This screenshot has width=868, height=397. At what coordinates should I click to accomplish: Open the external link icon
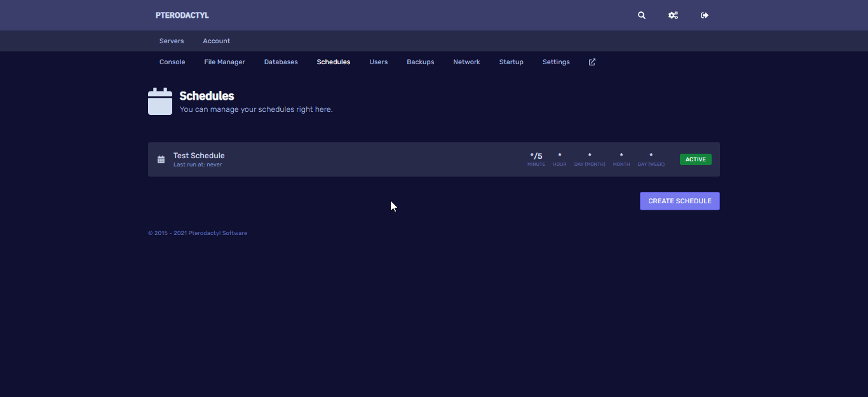pyautogui.click(x=592, y=62)
